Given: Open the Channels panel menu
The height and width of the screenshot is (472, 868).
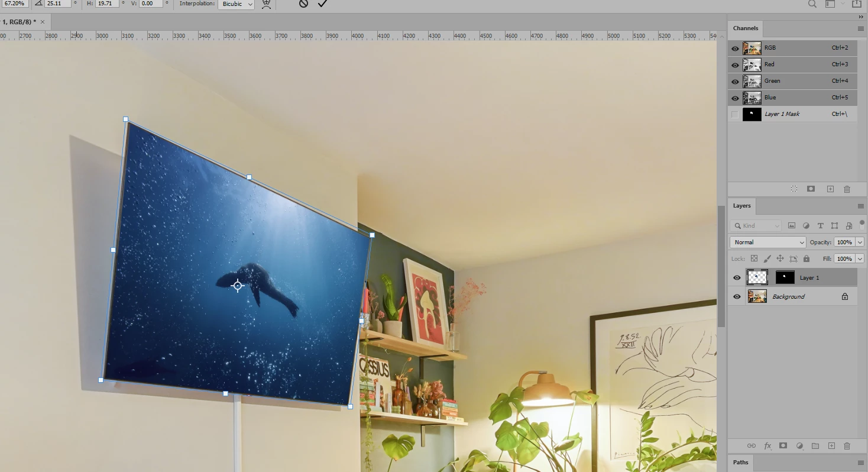Looking at the screenshot, I should (861, 28).
